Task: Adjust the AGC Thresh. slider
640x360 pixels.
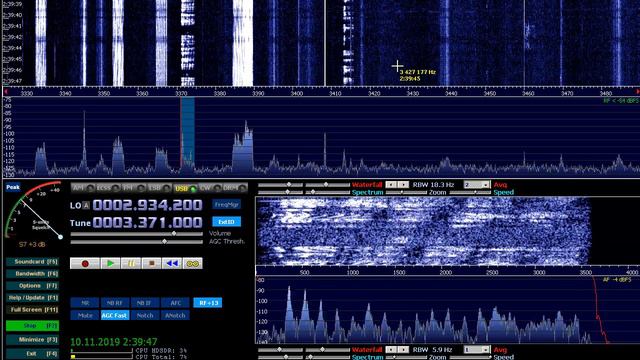Action: pyautogui.click(x=136, y=242)
